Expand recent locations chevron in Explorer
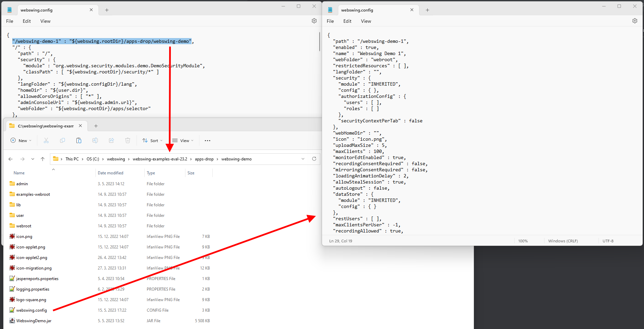644x329 pixels. point(33,159)
